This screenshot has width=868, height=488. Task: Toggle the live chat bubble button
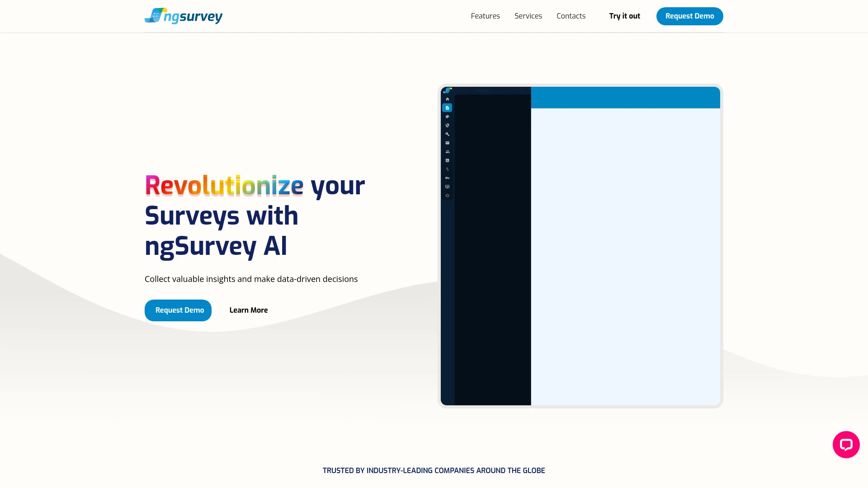click(846, 445)
